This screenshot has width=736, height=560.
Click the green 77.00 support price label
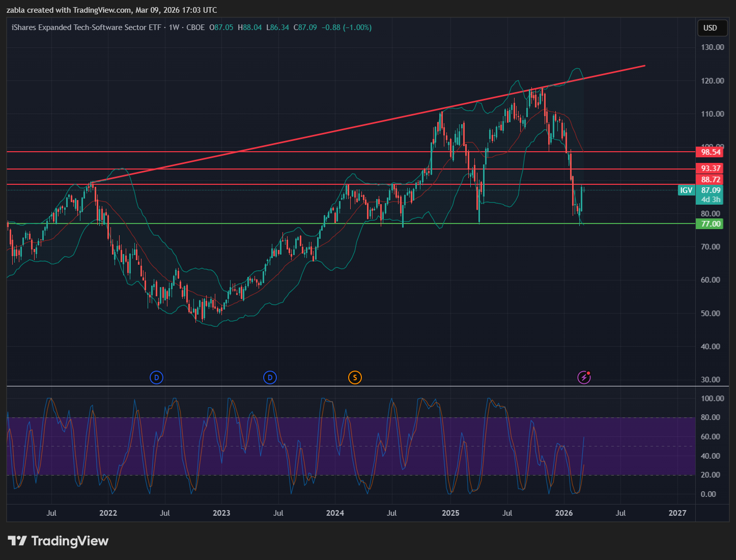point(711,223)
